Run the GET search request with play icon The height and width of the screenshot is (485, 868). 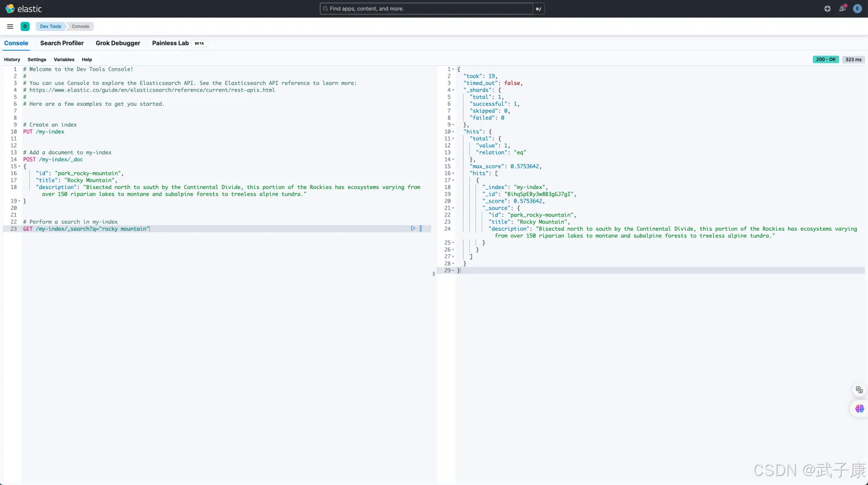pyautogui.click(x=413, y=228)
